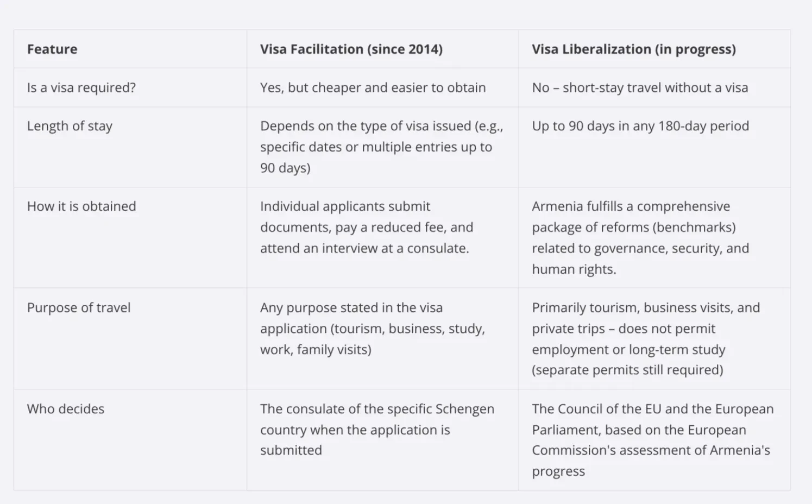Viewport: 812px width, 504px height.
Task: Click the 'Length of stay' row label
Action: tap(70, 126)
